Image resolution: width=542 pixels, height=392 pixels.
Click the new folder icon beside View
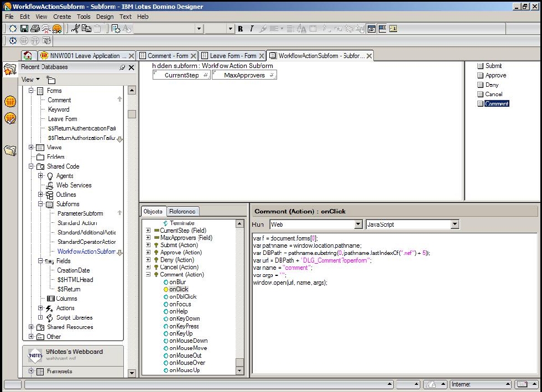click(x=51, y=80)
